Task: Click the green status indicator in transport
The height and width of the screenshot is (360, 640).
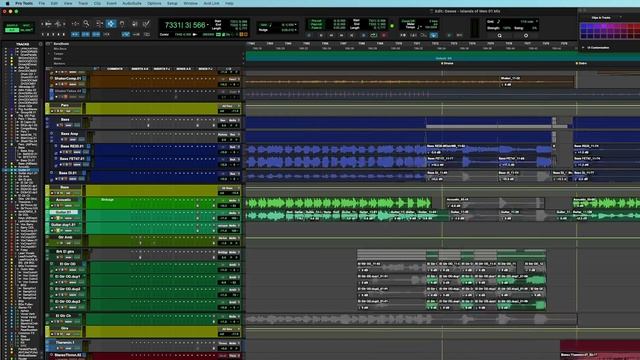Action: pos(392,26)
